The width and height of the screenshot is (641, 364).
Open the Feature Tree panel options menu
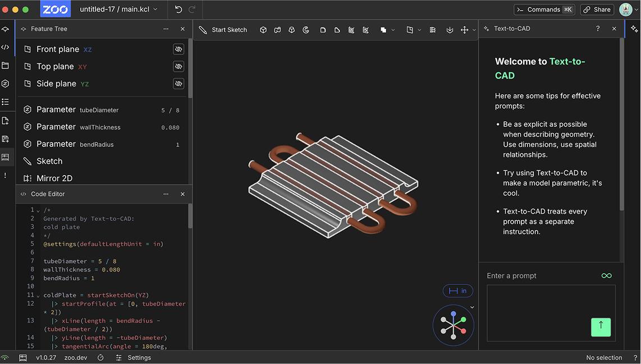(166, 29)
